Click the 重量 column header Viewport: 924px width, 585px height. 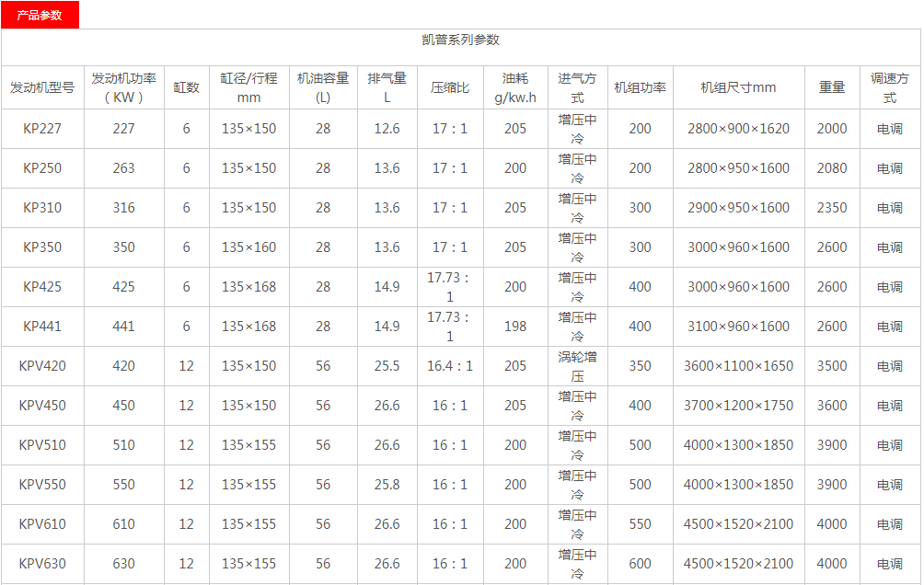832,87
